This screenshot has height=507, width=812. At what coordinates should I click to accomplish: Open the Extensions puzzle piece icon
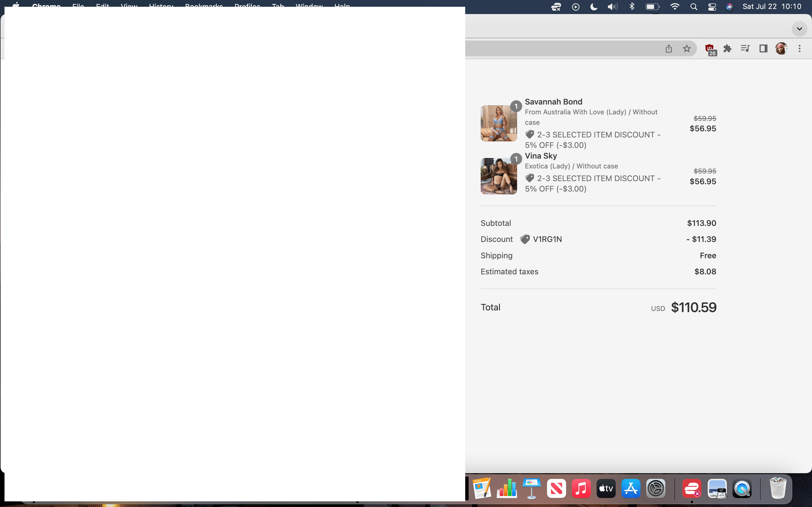pyautogui.click(x=727, y=49)
